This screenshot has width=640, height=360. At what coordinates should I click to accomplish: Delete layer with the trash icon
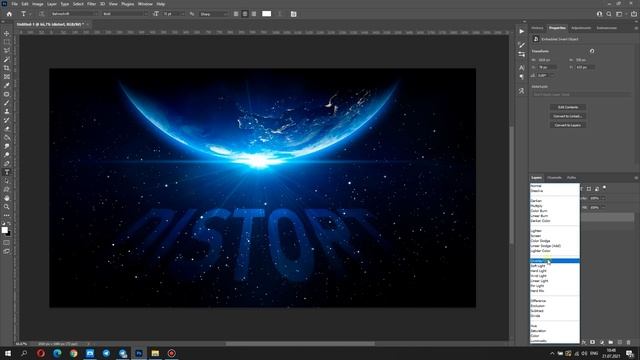(x=629, y=342)
